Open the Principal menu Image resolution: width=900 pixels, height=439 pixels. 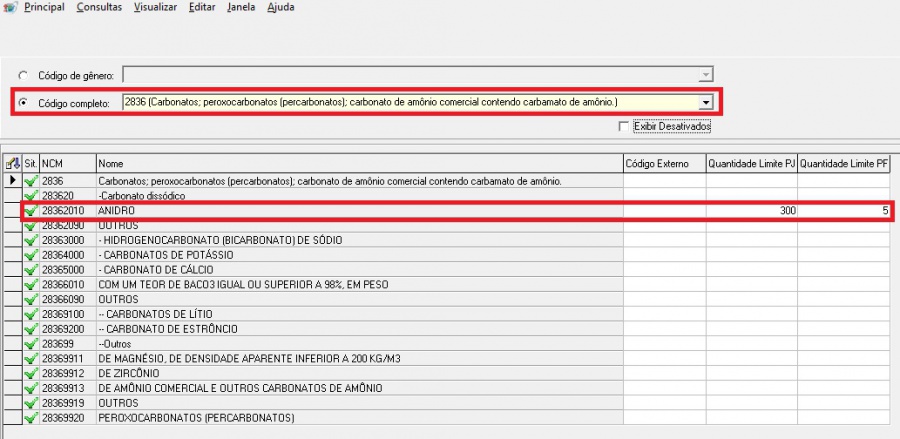click(x=44, y=8)
